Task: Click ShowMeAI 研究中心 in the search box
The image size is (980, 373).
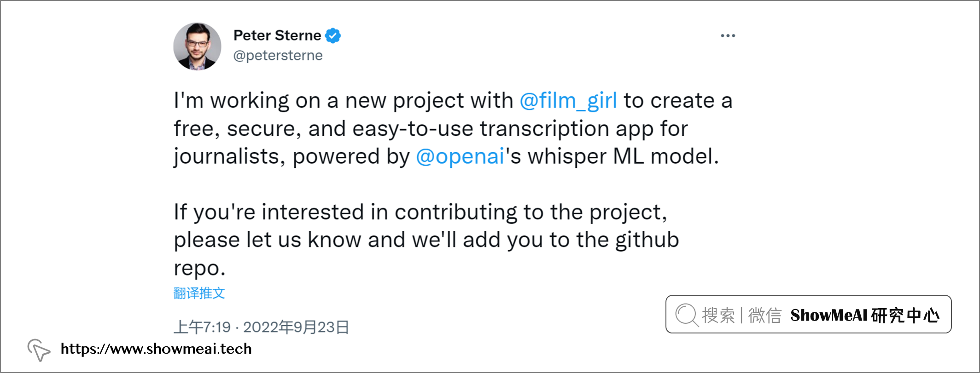Action: (x=865, y=316)
